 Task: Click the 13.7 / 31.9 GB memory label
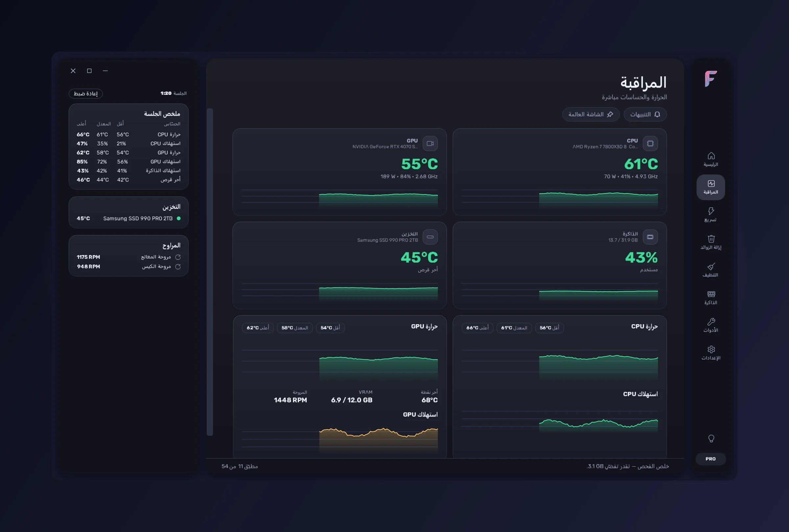623,240
